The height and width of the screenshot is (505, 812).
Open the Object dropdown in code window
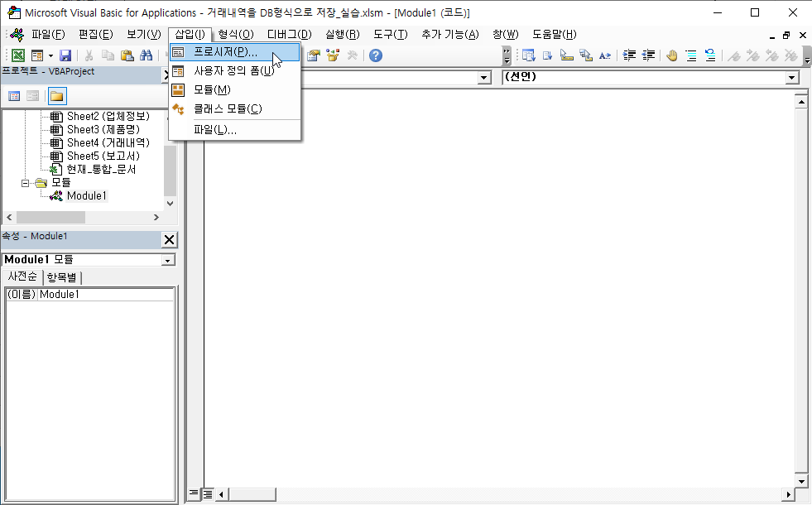click(484, 78)
